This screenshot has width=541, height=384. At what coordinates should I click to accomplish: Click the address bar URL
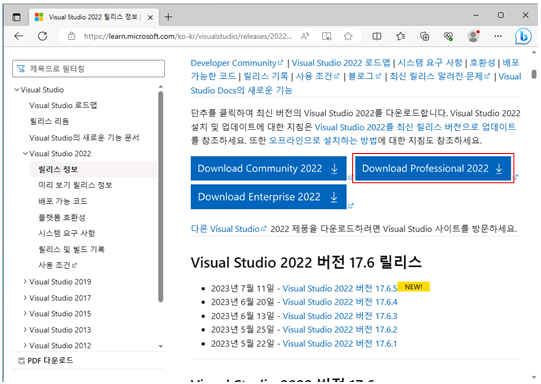coord(188,36)
